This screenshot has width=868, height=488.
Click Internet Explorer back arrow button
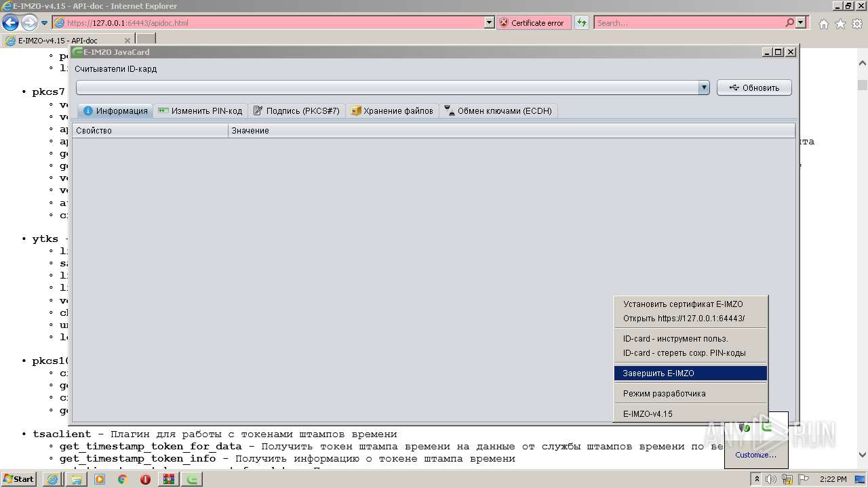pos(10,23)
